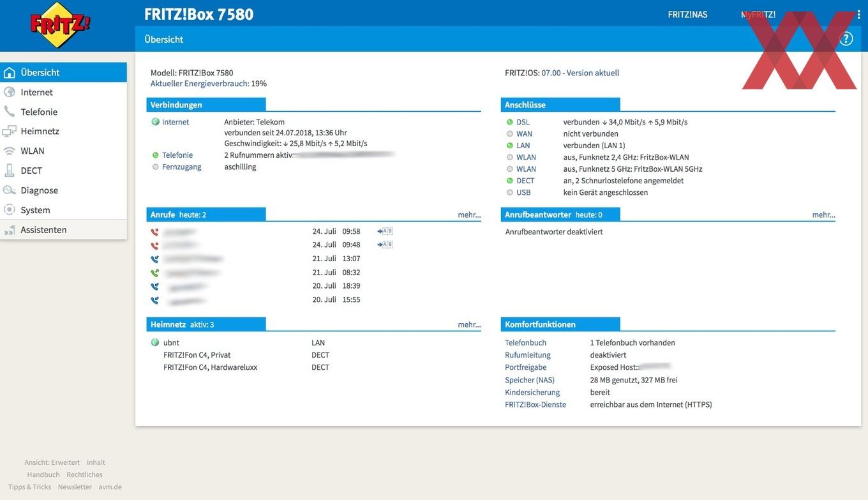Click the Telefonie phone icon in sidebar
This screenshot has height=500, width=868.
click(9, 112)
